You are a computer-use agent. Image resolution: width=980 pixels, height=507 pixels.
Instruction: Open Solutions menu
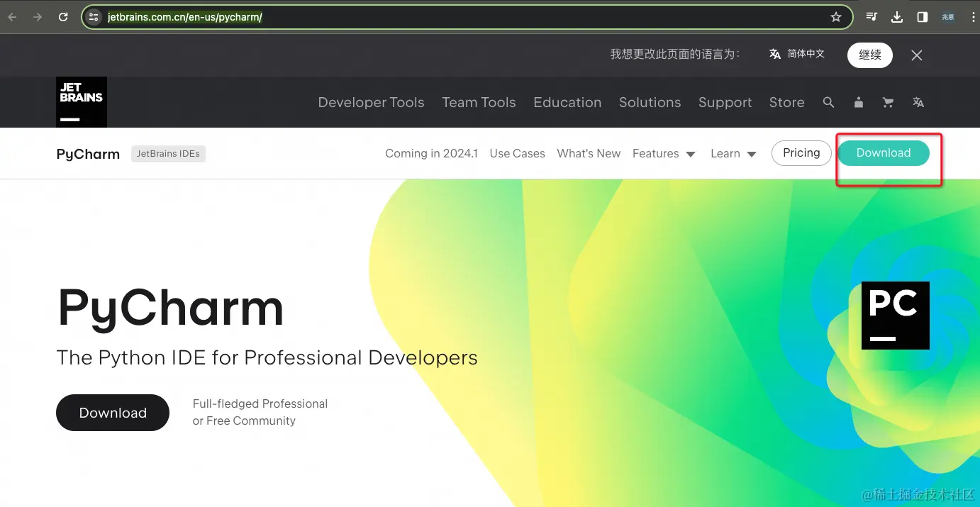[x=650, y=102]
